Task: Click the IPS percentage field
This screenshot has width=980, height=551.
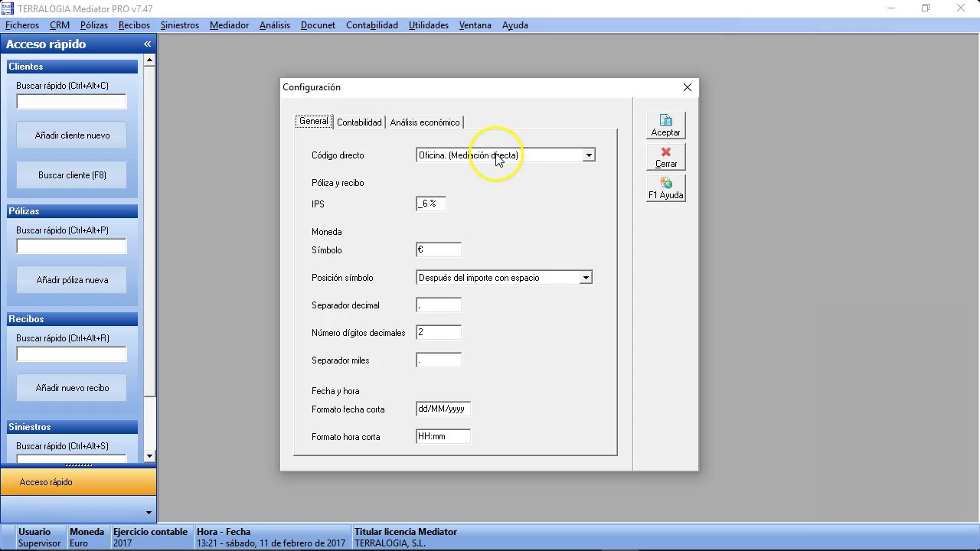Action: [430, 204]
